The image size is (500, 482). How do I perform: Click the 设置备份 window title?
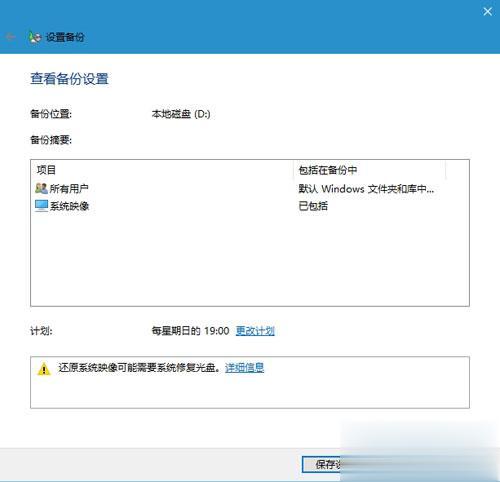65,37
